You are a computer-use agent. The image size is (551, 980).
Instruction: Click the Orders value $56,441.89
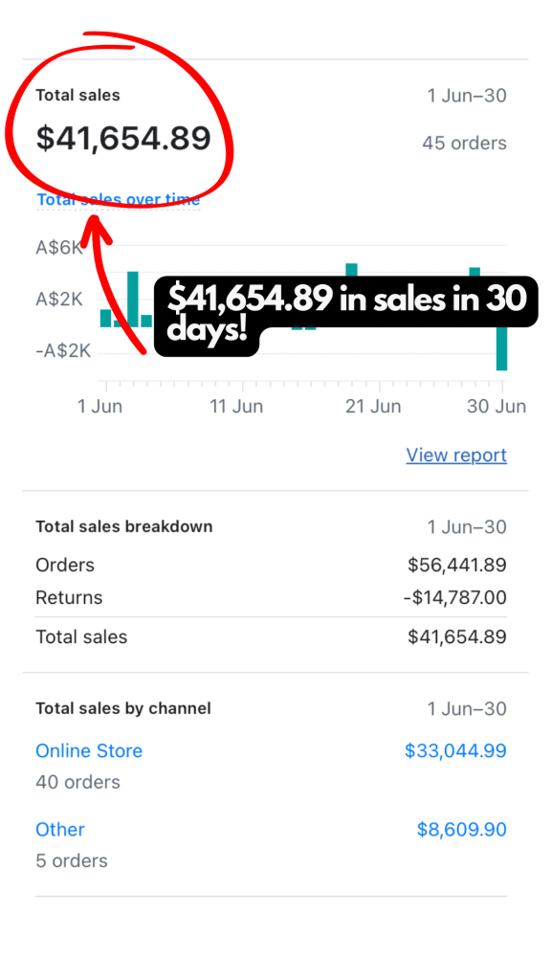pos(457,565)
